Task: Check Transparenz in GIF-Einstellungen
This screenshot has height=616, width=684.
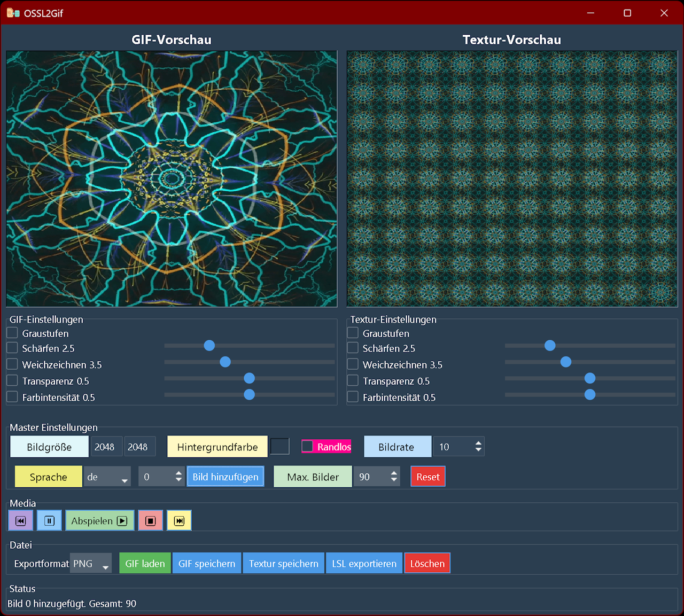Action: (x=12, y=381)
